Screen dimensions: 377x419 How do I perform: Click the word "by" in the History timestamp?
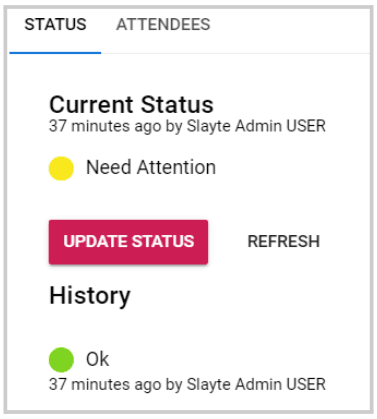(174, 385)
